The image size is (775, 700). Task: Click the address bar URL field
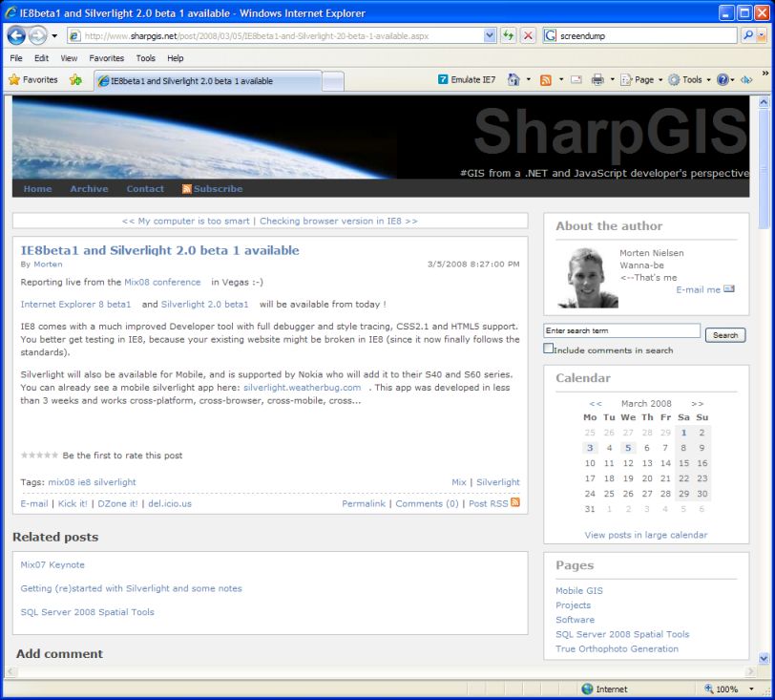[x=282, y=35]
